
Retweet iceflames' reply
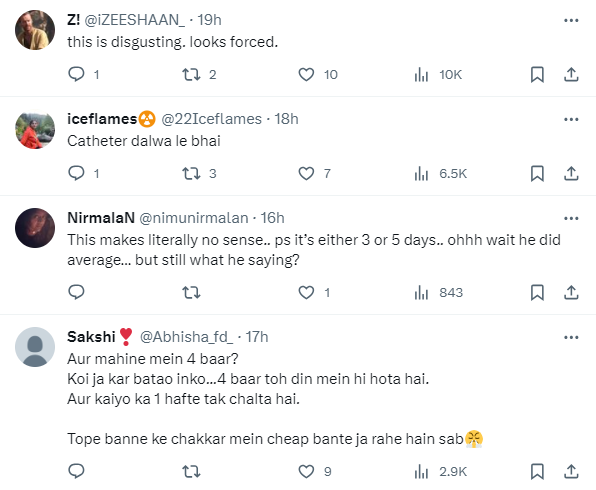(191, 174)
